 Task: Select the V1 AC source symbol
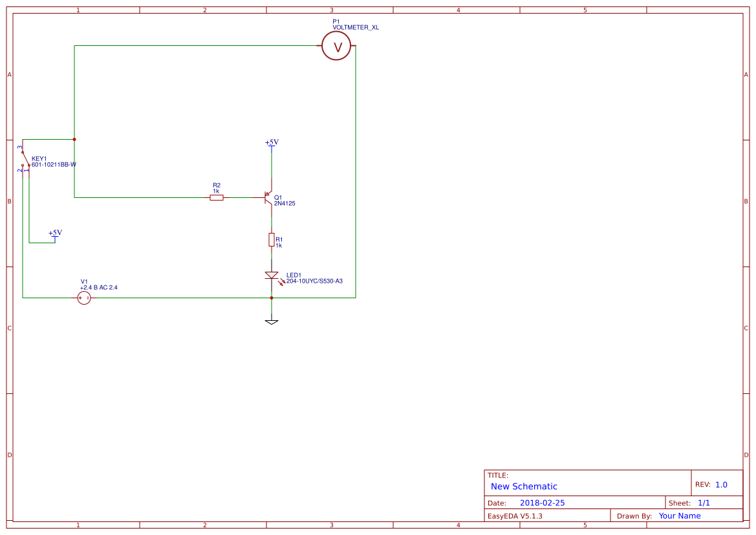click(x=84, y=298)
